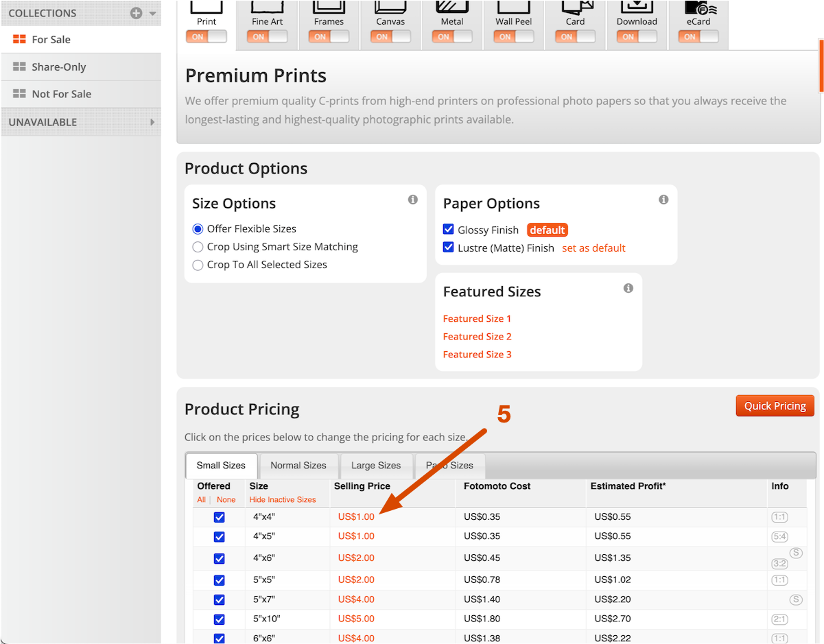
Task: Uncheck the 5"x10" size offered checkbox
Action: click(220, 619)
